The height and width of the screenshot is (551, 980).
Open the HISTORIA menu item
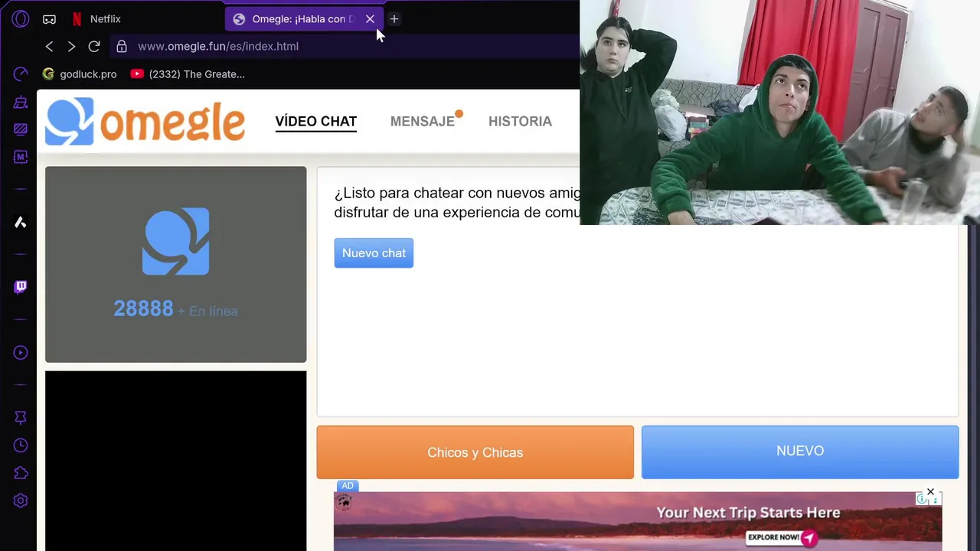point(520,121)
